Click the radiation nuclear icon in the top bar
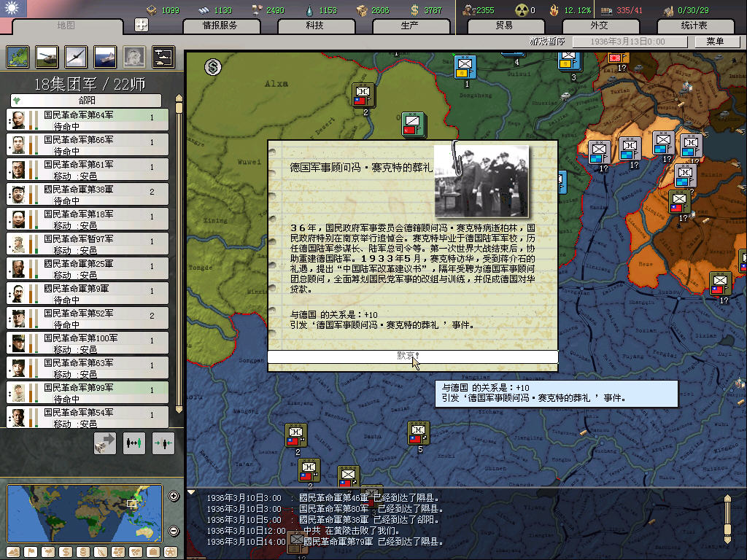 click(522, 10)
